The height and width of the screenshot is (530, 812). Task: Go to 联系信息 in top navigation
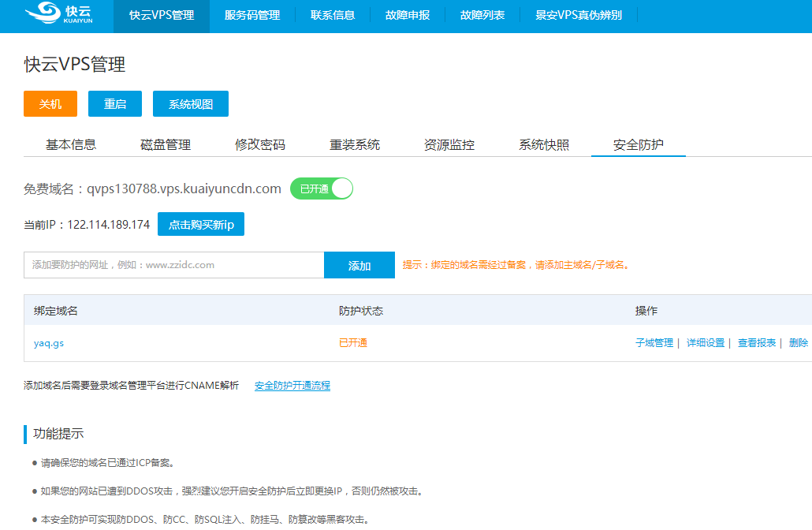333,15
